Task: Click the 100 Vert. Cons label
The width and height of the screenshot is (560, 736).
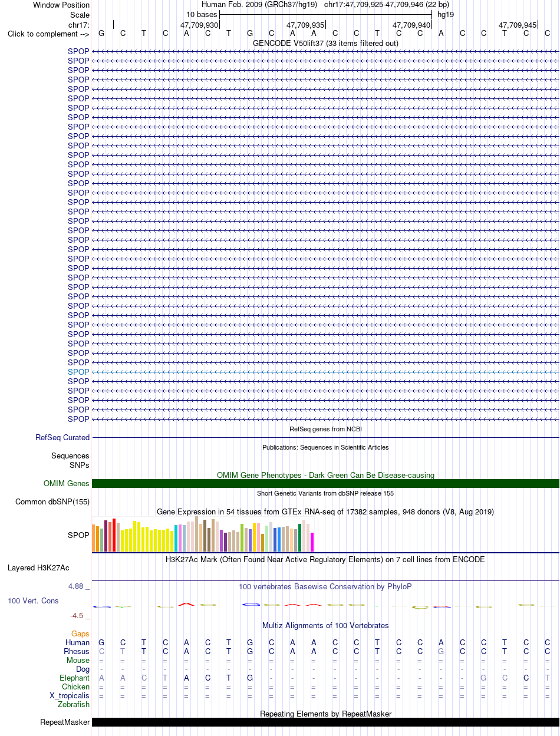Action: (33, 600)
